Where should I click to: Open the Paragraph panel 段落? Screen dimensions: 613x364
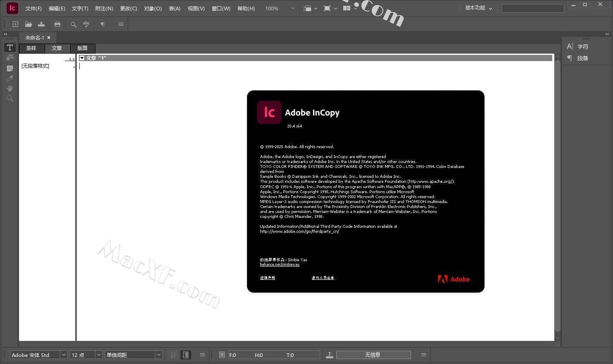(x=578, y=58)
